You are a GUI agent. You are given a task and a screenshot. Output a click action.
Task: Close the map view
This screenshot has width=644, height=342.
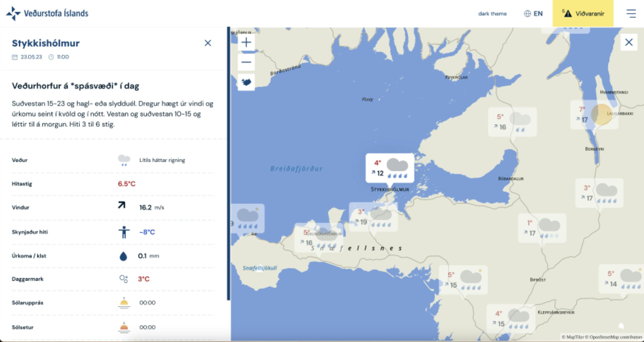tap(629, 42)
